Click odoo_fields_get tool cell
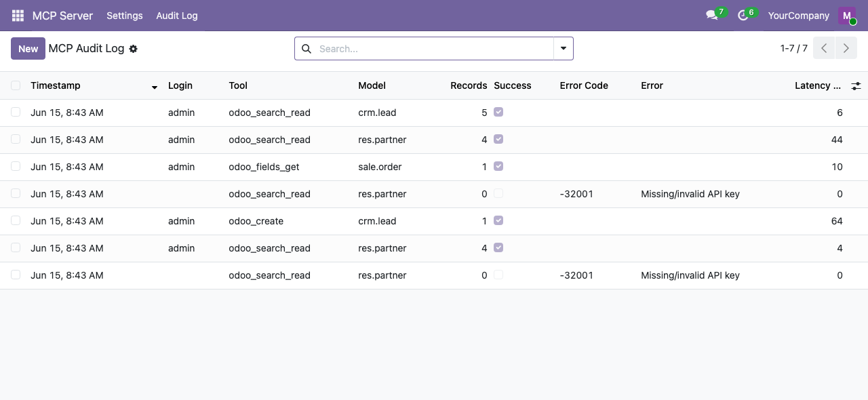Viewport: 868px width, 400px height. pyautogui.click(x=264, y=167)
